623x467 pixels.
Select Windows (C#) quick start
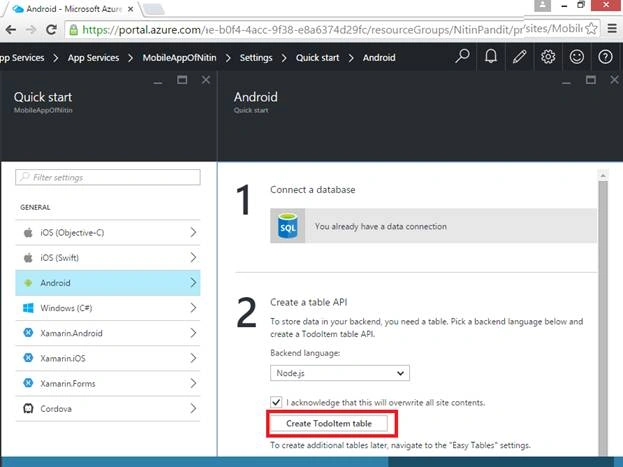(108, 308)
